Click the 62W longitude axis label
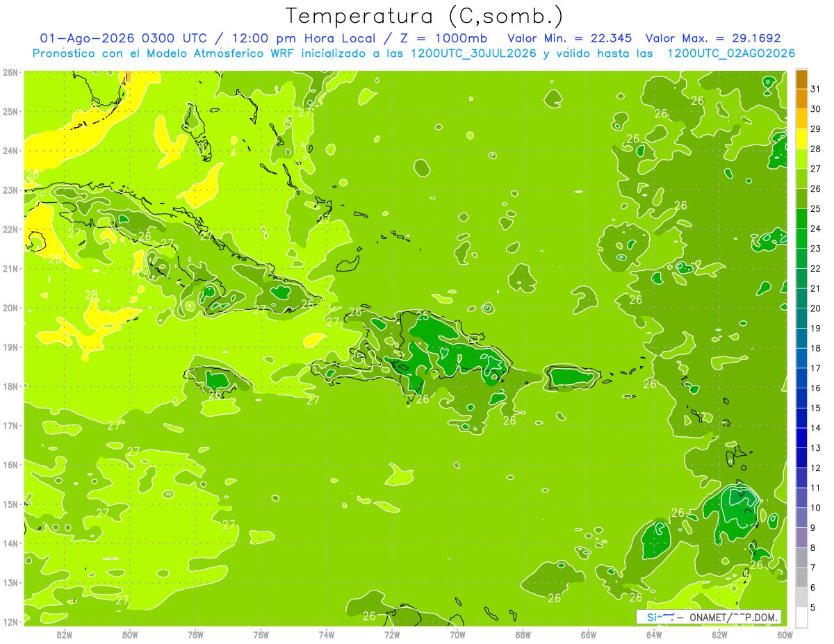The height and width of the screenshot is (644, 834). click(x=719, y=634)
